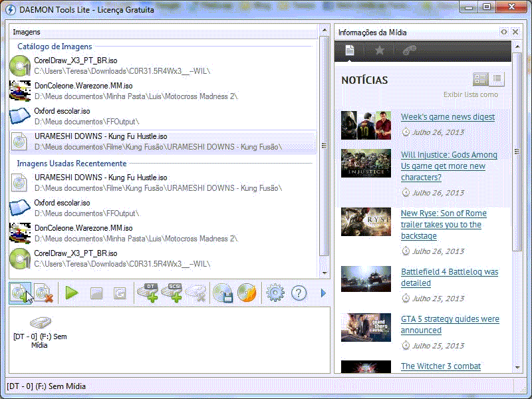Click the Ryse news thumbnail
This screenshot has height=399, width=532.
[x=366, y=221]
